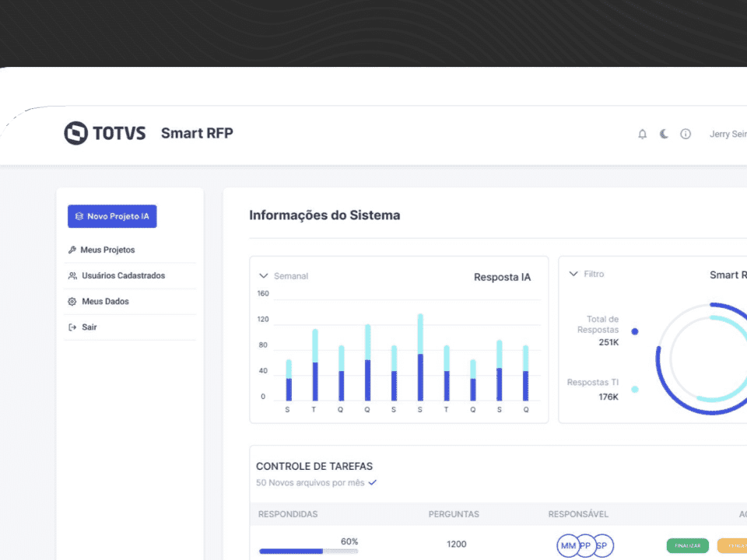This screenshot has width=747, height=560.
Task: Sort by RESPONSÁVEL column header
Action: tap(578, 514)
